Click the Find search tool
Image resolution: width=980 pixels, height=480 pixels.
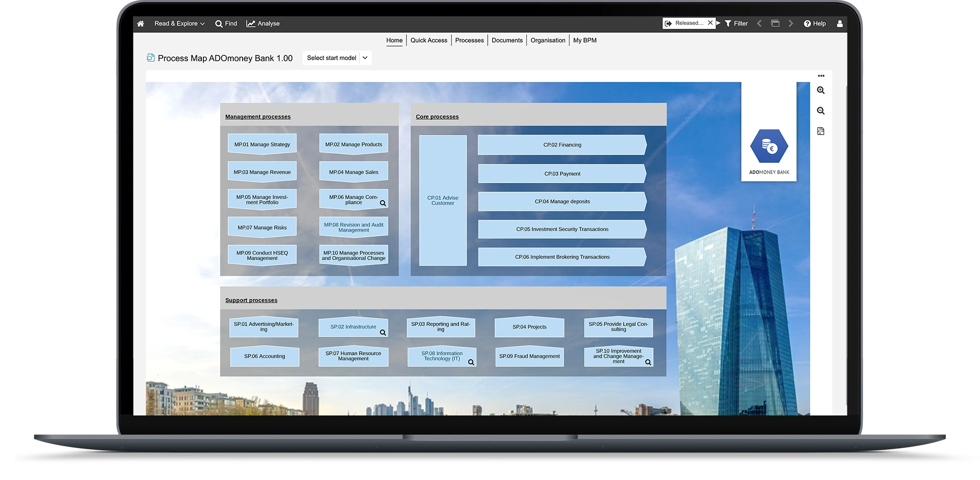226,23
